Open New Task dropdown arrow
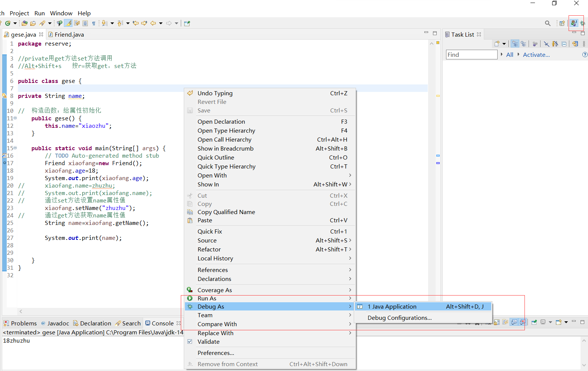 pyautogui.click(x=504, y=44)
